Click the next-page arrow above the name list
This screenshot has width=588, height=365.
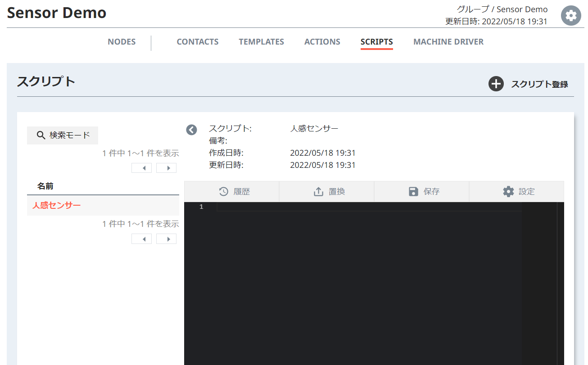click(166, 167)
